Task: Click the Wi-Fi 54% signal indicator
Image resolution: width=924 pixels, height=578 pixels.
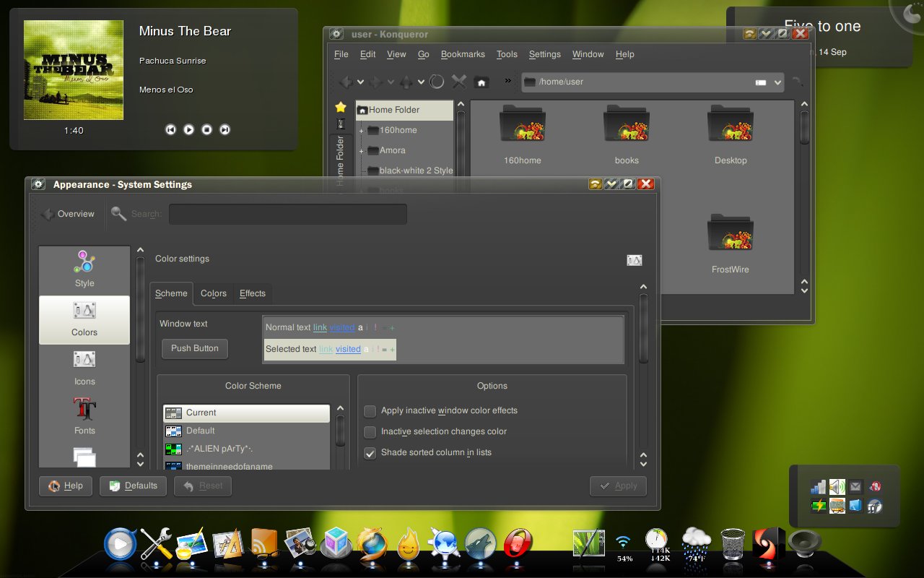Action: tap(624, 547)
